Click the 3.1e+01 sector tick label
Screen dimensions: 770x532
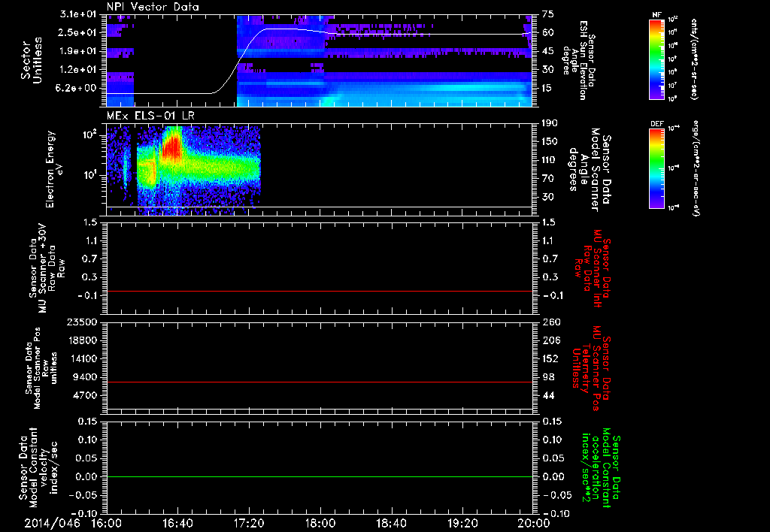point(80,14)
